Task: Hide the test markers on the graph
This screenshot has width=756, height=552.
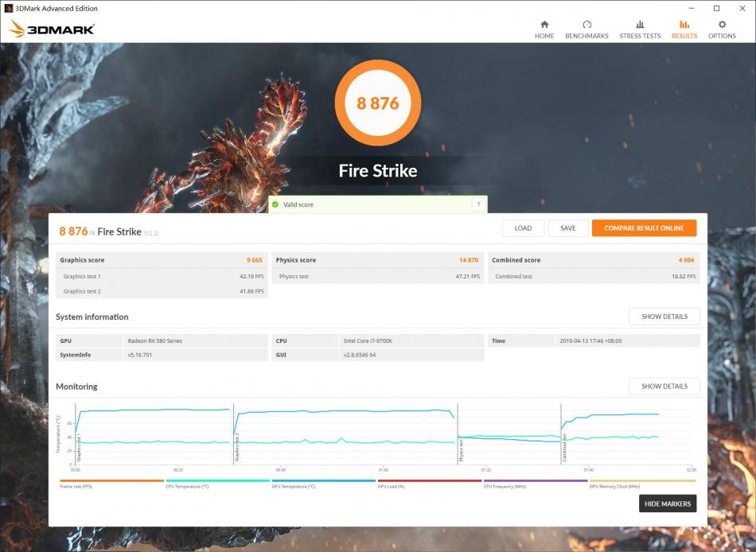Action: coord(668,503)
